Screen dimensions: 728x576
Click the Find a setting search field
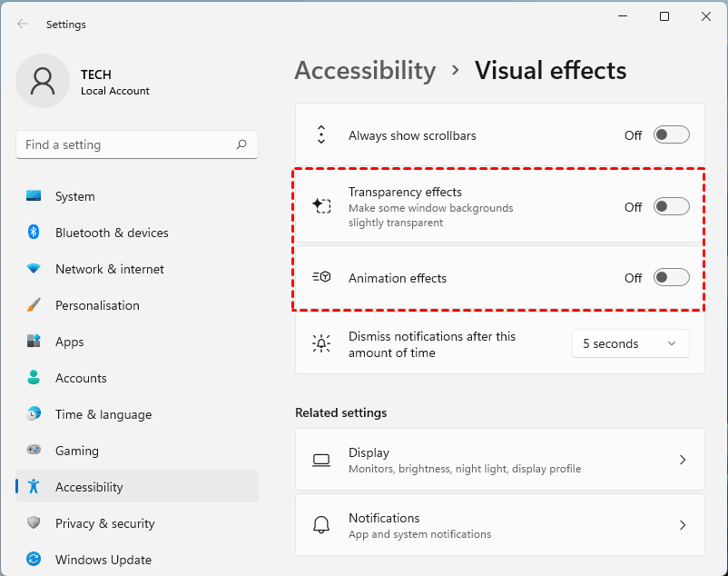click(x=127, y=144)
